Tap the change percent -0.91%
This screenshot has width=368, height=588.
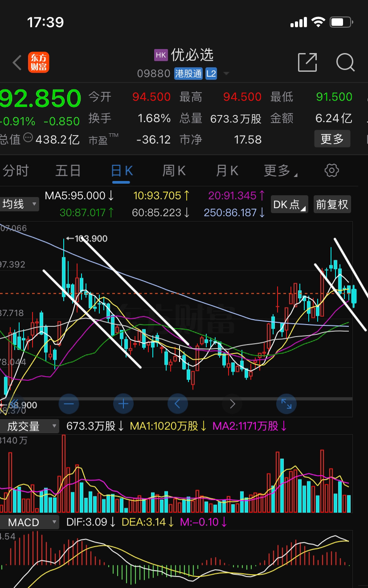point(18,121)
